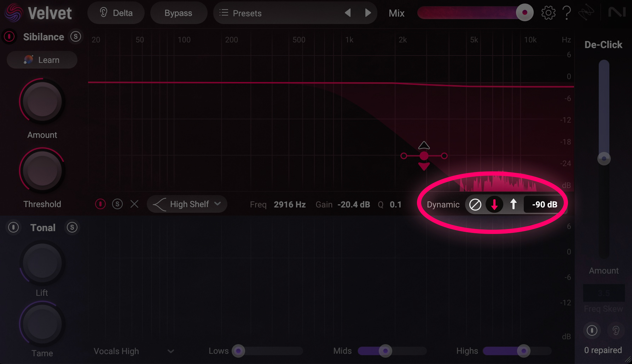This screenshot has width=632, height=364.
Task: Click the right Q handle of EQ node
Action: 445,156
